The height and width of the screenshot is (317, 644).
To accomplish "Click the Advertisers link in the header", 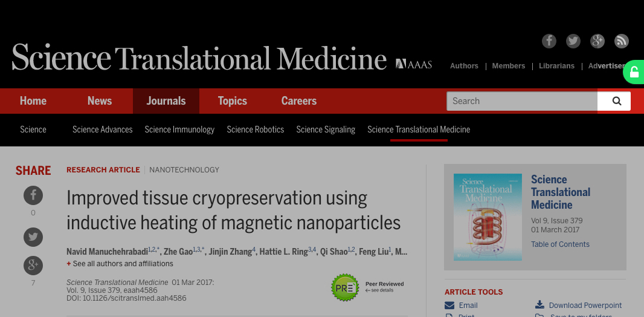I will click(x=607, y=66).
